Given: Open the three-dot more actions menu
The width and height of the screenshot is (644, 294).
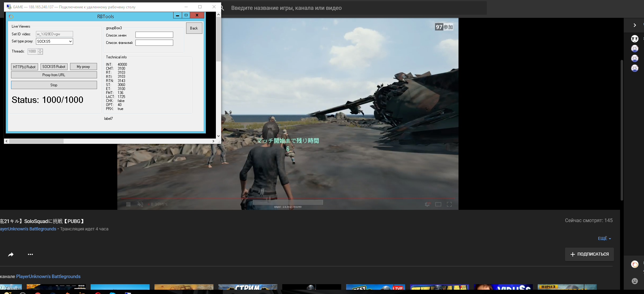Looking at the screenshot, I should 30,254.
